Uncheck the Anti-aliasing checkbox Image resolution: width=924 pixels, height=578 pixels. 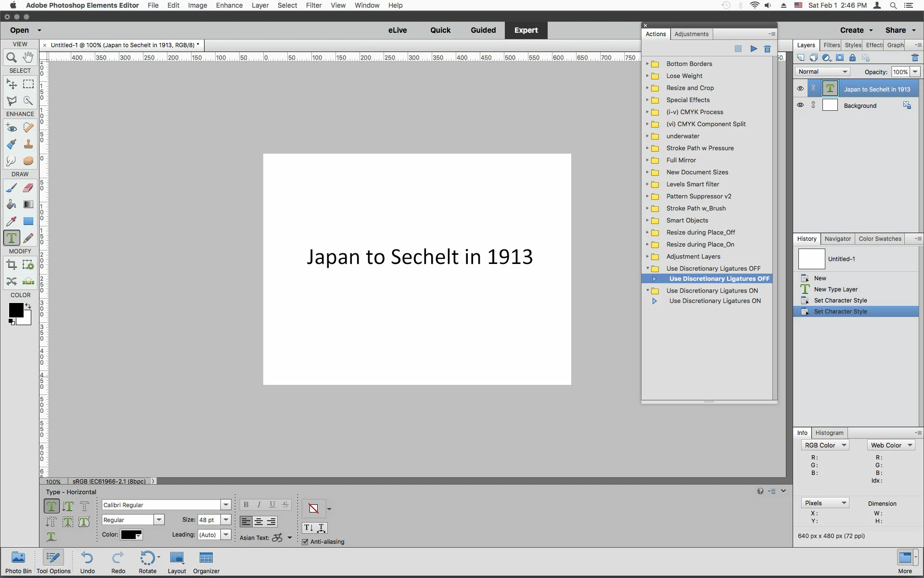(305, 542)
